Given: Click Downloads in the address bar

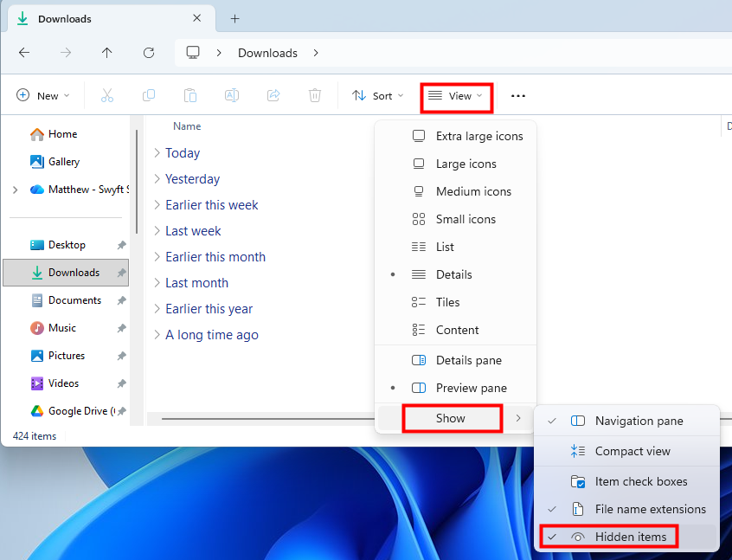Looking at the screenshot, I should pyautogui.click(x=267, y=53).
